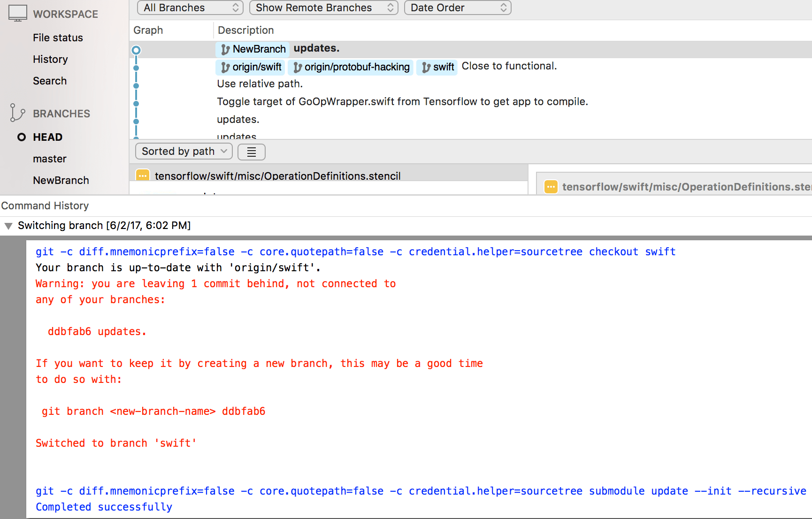812x519 pixels.
Task: Click the HEAD circle indicator icon
Action: pos(22,137)
